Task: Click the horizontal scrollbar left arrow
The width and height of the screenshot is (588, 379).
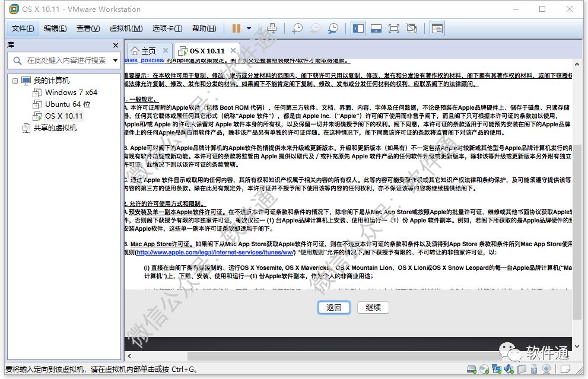Action: pos(129,356)
